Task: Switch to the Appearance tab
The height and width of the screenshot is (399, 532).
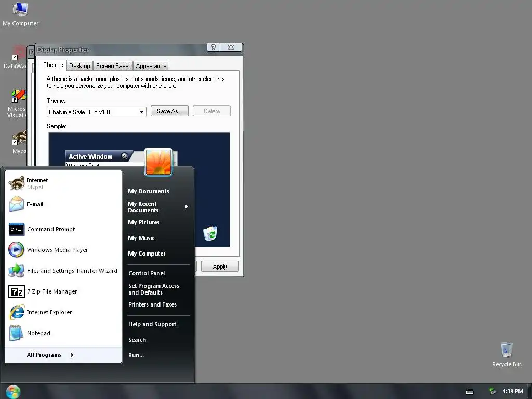Action: point(151,66)
